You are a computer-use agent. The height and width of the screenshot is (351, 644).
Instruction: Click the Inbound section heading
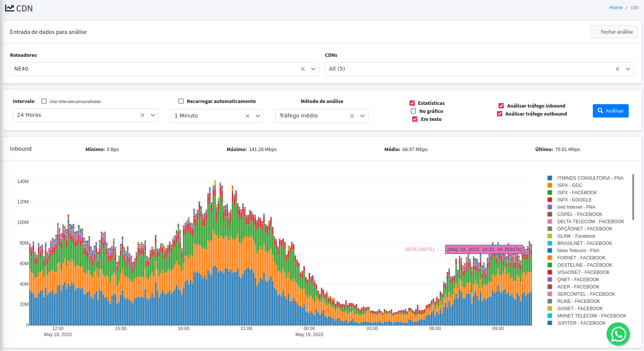click(21, 149)
